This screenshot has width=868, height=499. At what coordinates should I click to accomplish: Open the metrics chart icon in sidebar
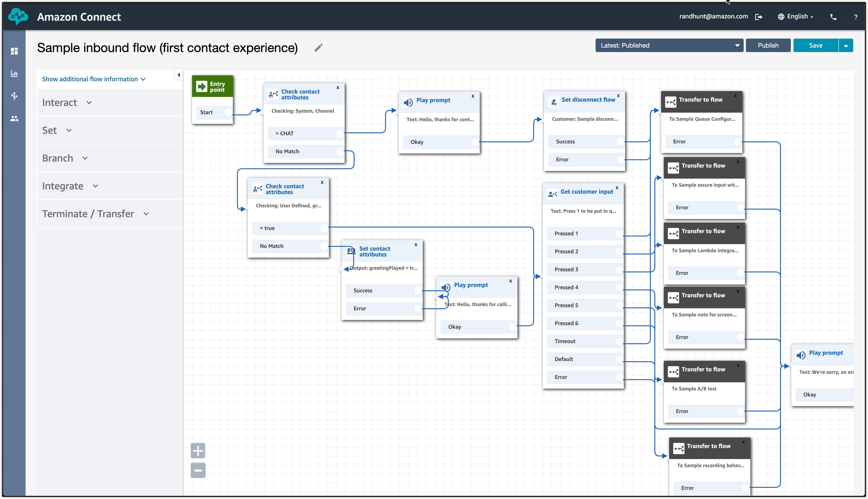14,74
